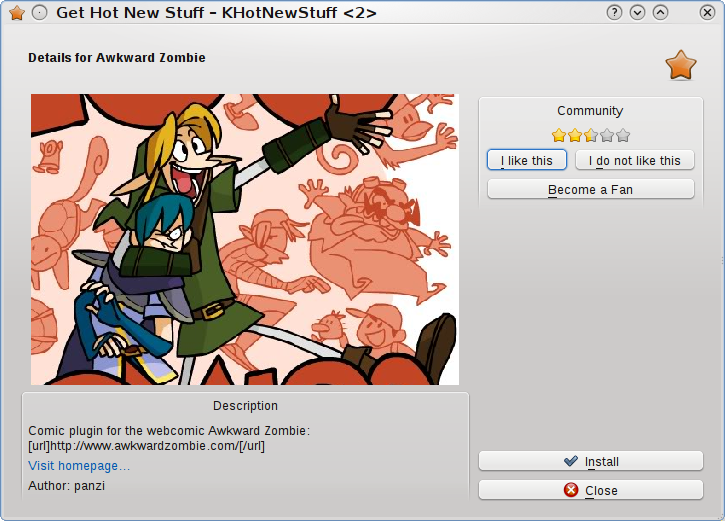Click the maximize up-arrow title button
This screenshot has height=521, width=725.
point(660,12)
